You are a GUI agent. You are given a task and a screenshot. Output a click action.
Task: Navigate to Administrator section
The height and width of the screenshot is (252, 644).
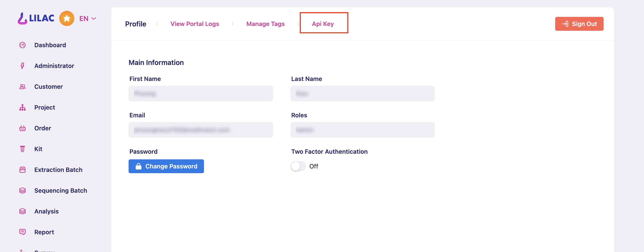point(54,66)
